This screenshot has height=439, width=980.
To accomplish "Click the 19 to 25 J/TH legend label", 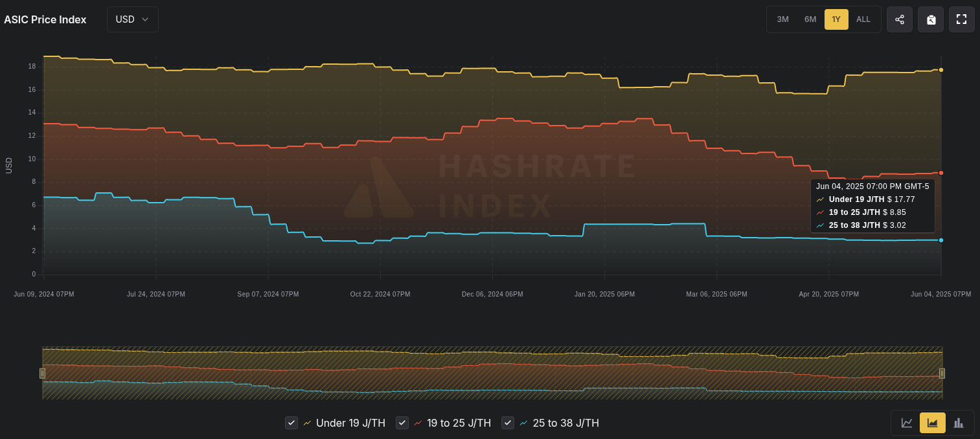I will point(459,423).
